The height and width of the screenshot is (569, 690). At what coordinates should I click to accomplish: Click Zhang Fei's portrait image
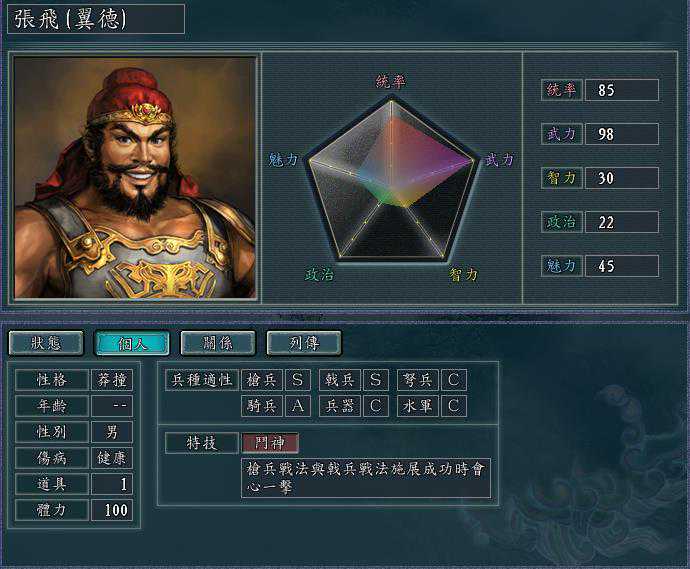pyautogui.click(x=135, y=178)
